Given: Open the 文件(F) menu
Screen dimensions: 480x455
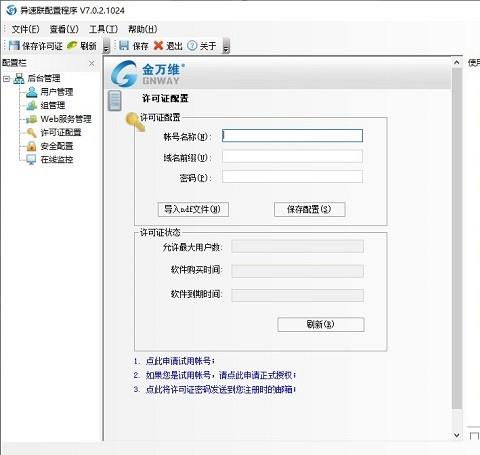Looking at the screenshot, I should click(25, 29).
